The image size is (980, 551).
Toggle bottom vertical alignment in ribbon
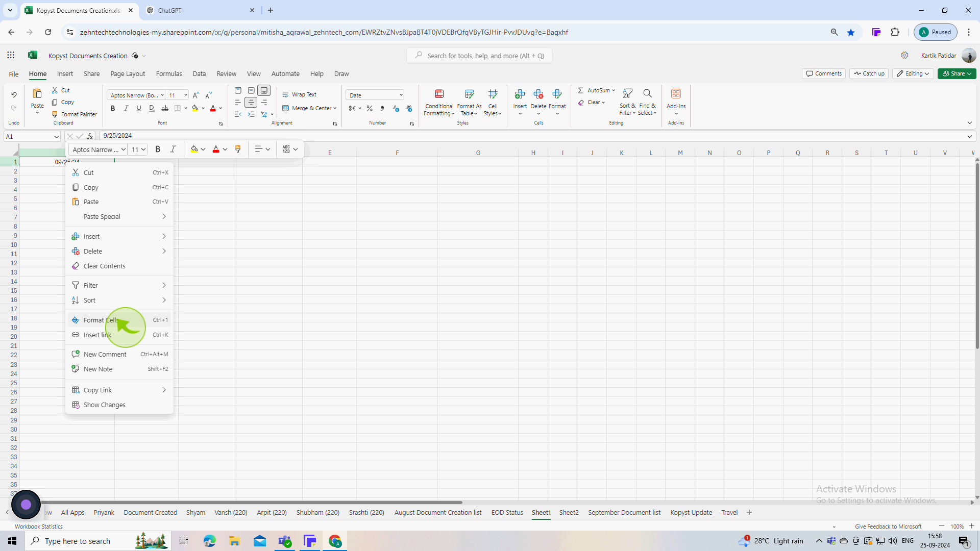coord(264,90)
